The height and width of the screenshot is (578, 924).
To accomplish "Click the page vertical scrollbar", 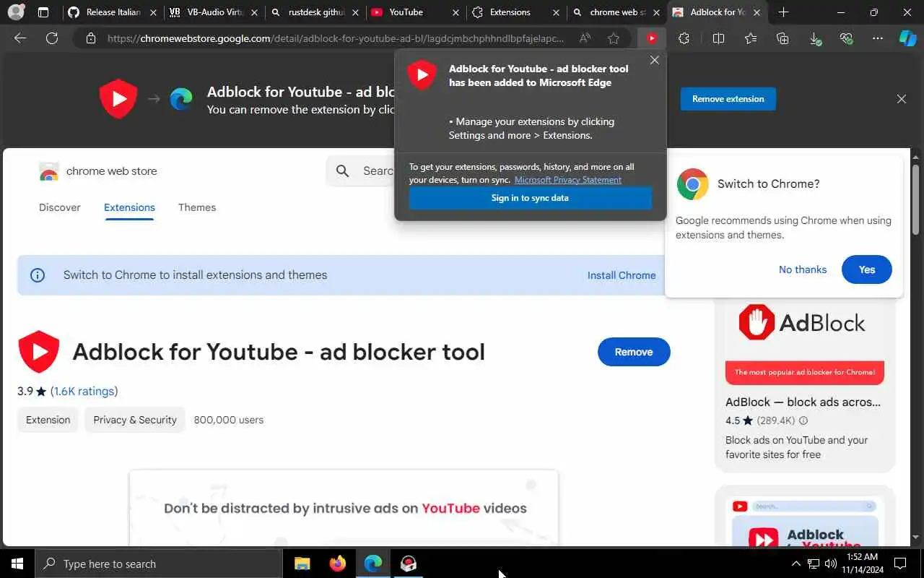I will (915, 199).
